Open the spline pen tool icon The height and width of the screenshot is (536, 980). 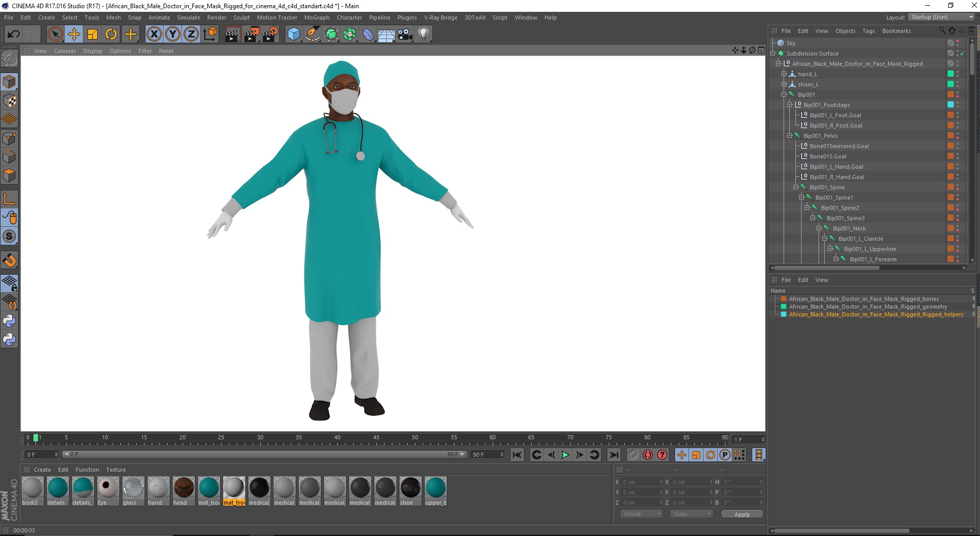point(313,34)
